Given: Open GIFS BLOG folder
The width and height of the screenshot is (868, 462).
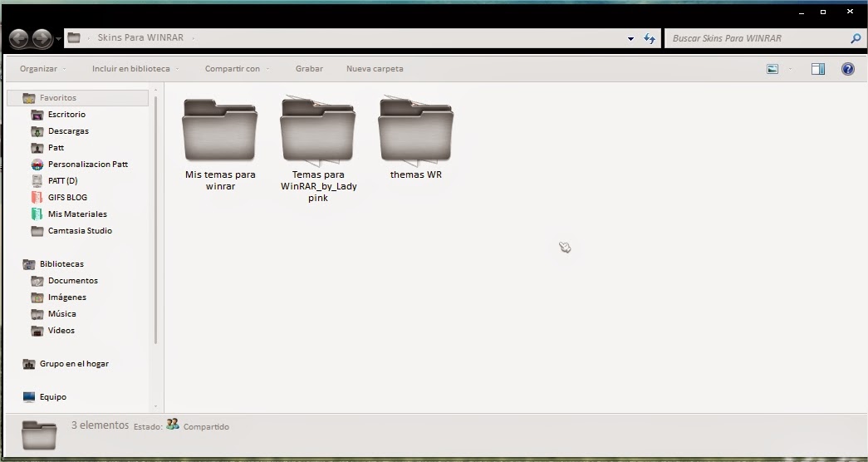Looking at the screenshot, I should click(67, 197).
